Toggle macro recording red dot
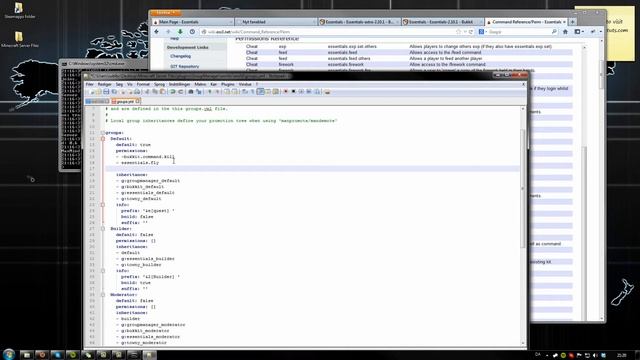This screenshot has width=640, height=360. [x=286, y=91]
